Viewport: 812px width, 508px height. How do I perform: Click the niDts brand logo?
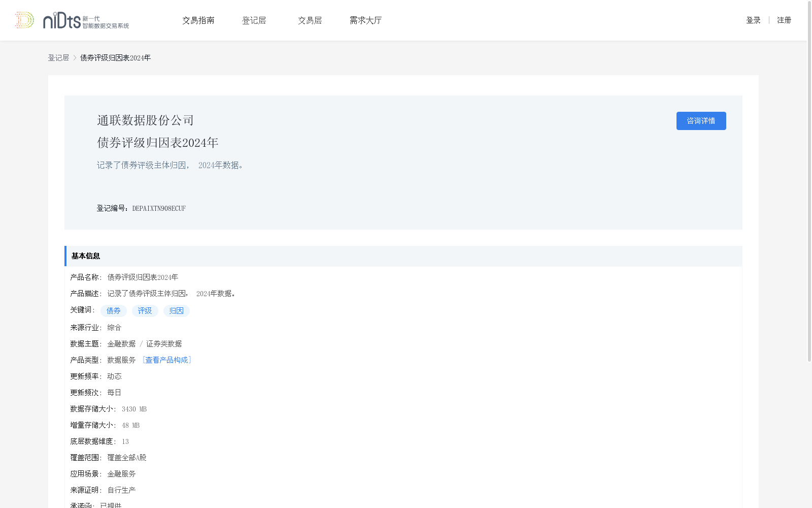86,20
